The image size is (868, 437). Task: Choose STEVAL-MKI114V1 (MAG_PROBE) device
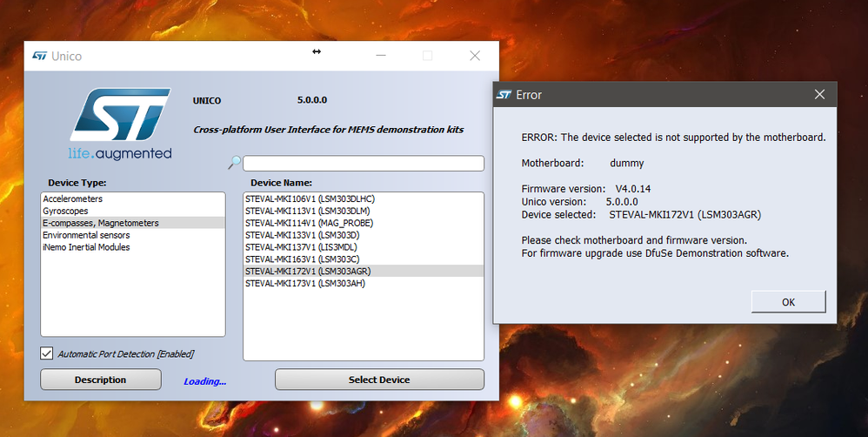(364, 223)
